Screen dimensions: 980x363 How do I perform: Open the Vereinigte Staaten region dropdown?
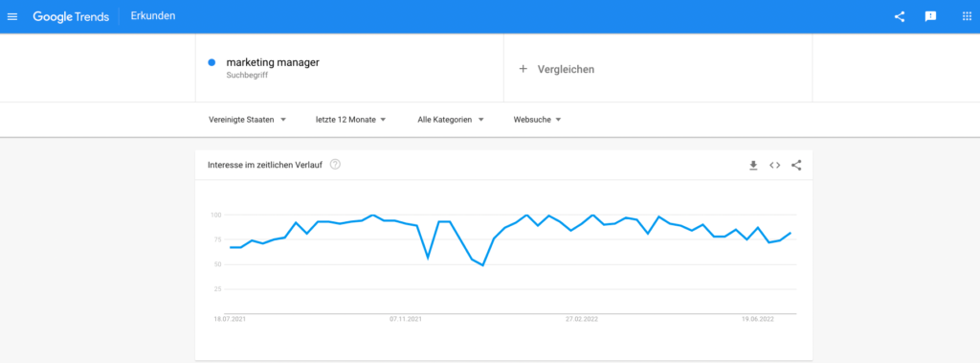pos(248,120)
